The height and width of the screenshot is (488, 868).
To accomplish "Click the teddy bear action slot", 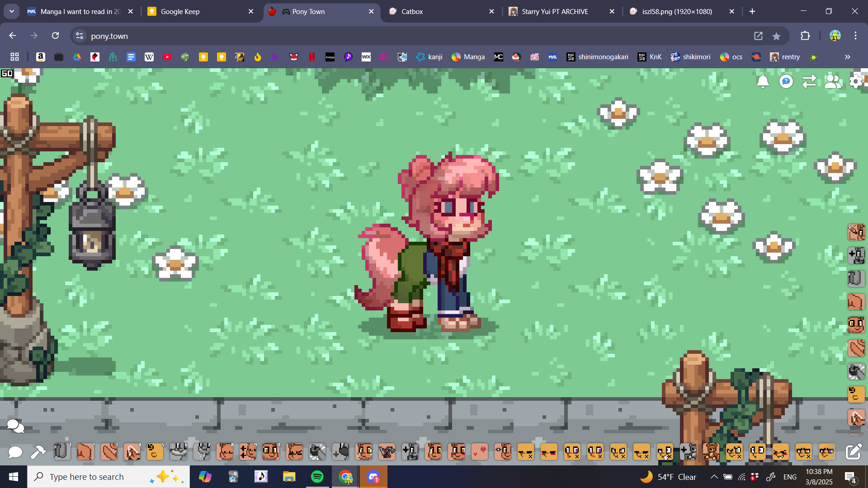I will [x=711, y=451].
